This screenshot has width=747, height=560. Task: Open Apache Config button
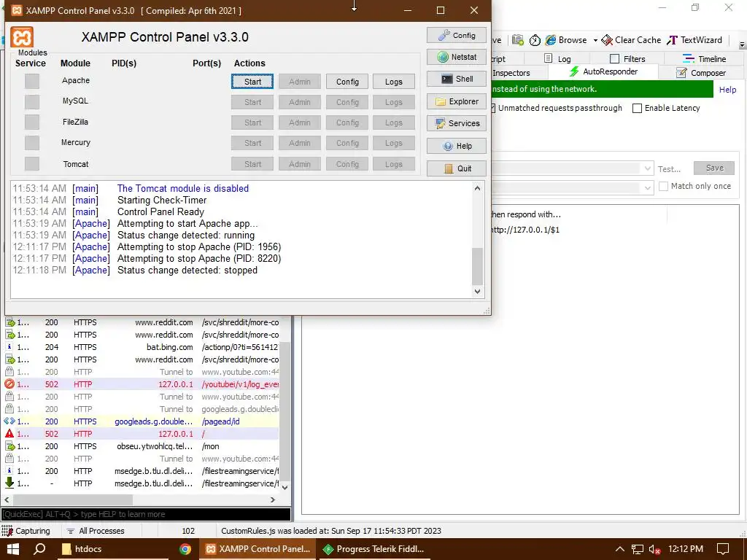[x=347, y=82]
